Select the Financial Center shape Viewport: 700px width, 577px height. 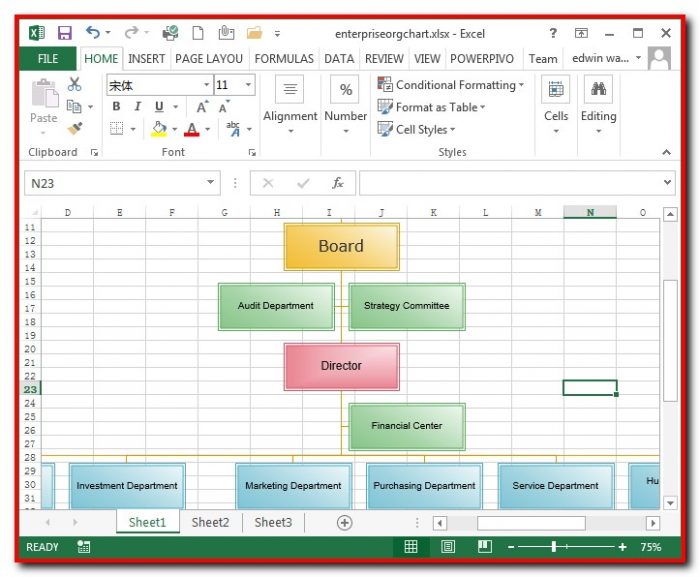coord(407,426)
